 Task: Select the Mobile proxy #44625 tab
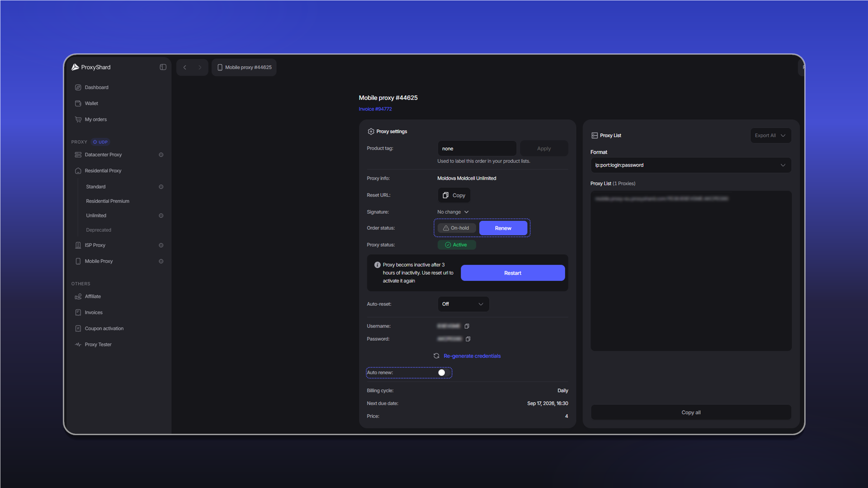click(x=244, y=67)
